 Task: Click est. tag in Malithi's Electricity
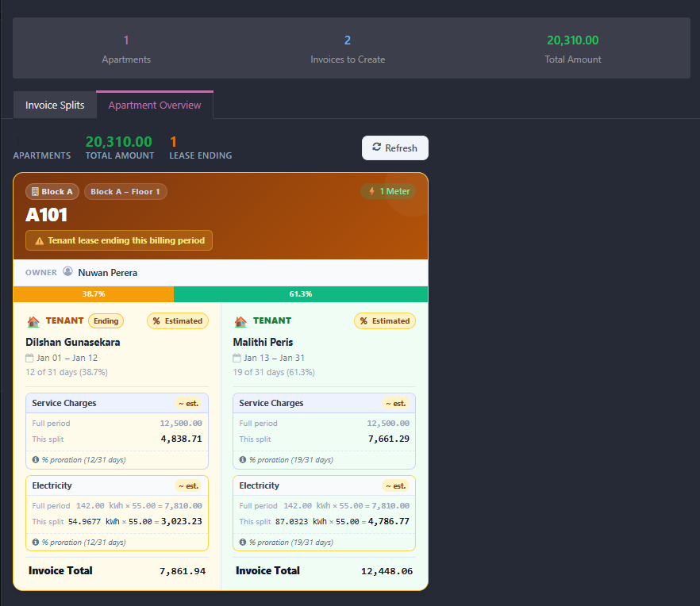tap(395, 486)
